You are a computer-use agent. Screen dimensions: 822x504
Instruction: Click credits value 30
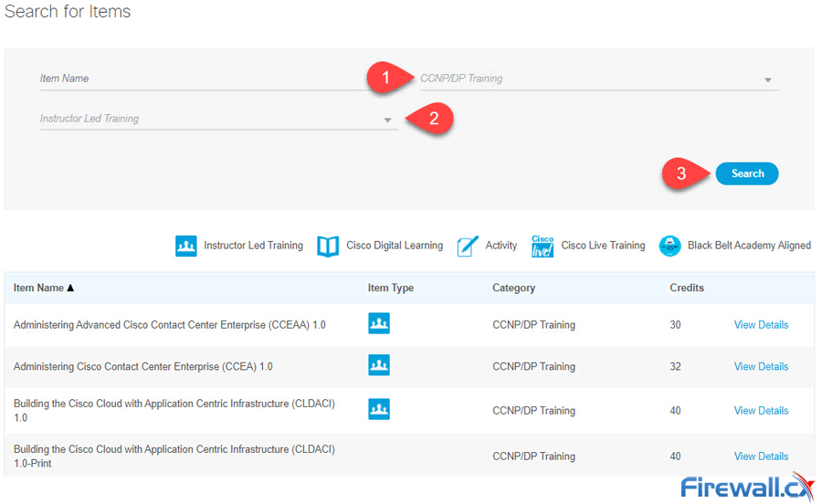pos(675,325)
